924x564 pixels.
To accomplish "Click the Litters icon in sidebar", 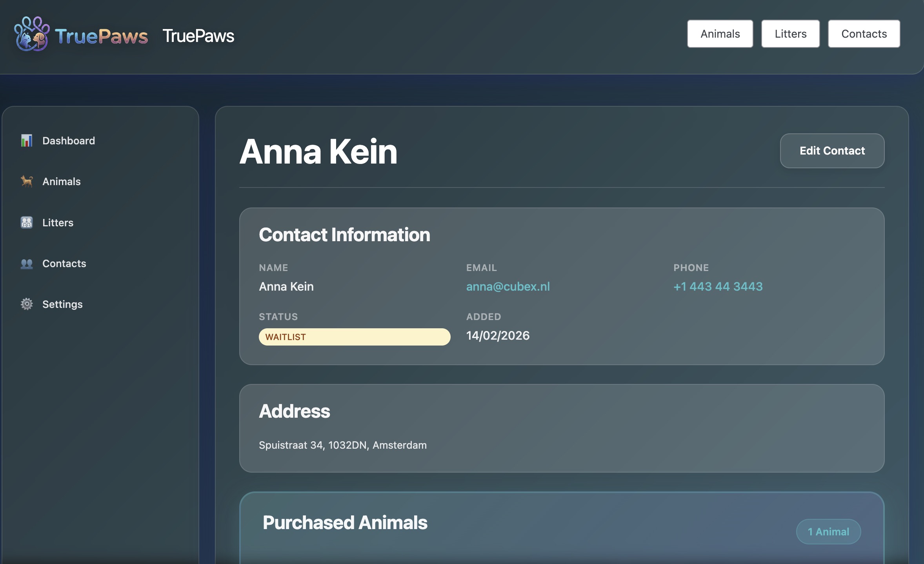I will coord(26,222).
